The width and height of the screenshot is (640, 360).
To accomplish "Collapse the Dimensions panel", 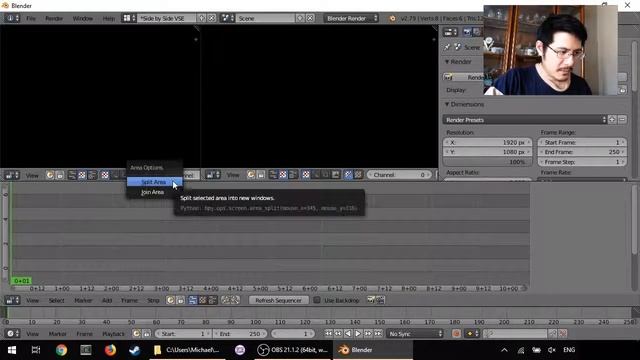I will (x=447, y=104).
